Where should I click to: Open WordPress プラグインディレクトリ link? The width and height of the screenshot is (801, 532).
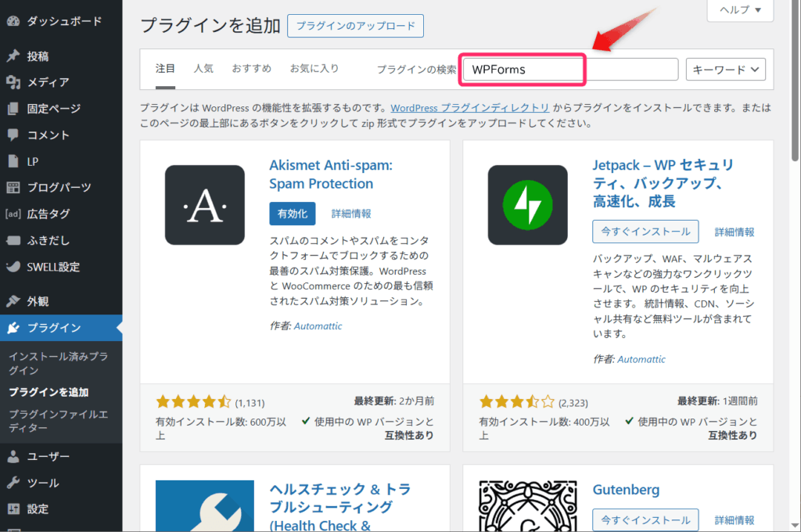point(470,108)
